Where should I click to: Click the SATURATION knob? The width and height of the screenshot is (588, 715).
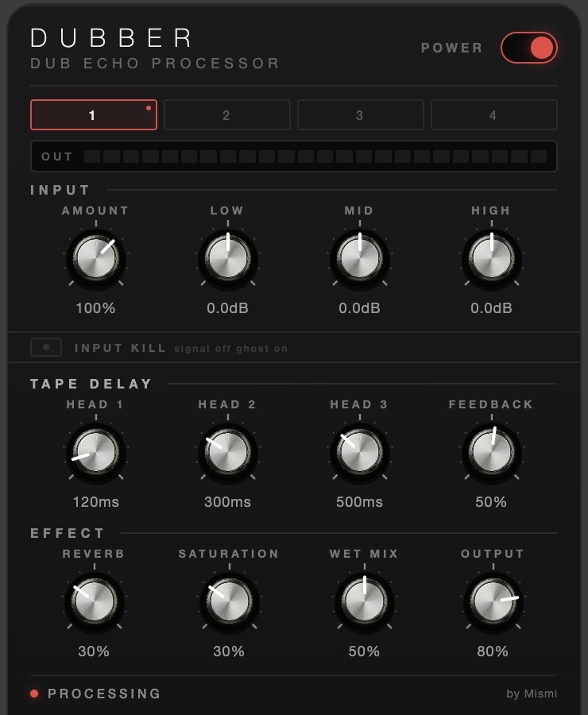click(x=229, y=601)
